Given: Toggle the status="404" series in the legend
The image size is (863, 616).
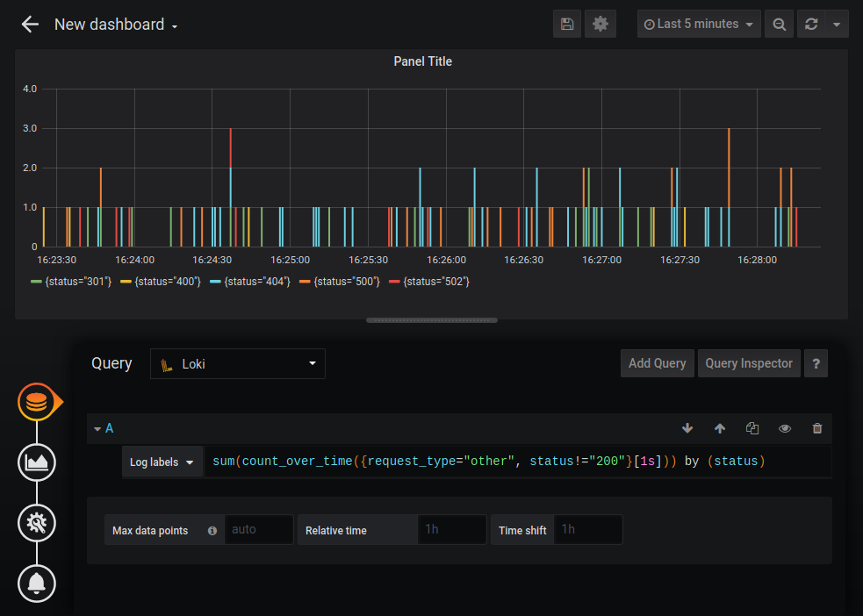Looking at the screenshot, I should pos(256,282).
